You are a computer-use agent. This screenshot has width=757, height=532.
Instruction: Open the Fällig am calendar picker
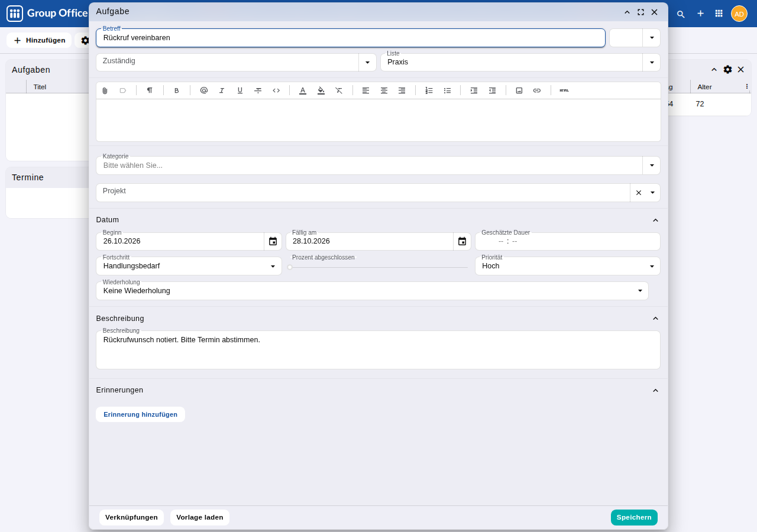462,241
